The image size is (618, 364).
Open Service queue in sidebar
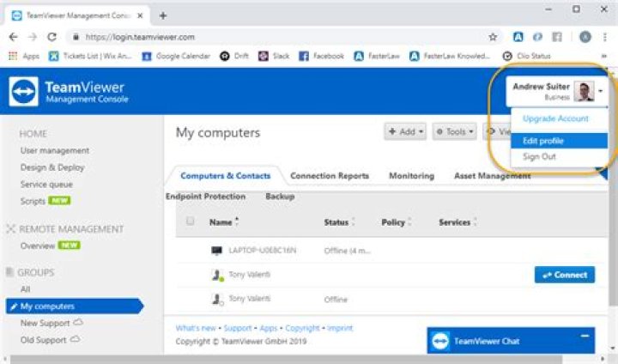click(46, 185)
